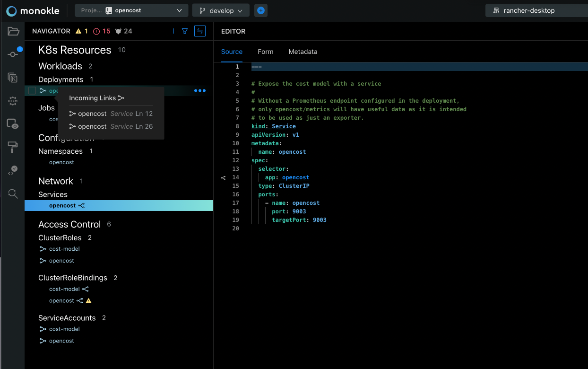The height and width of the screenshot is (369, 588).
Task: Click the ClusterIP type value on line 15
Action: click(294, 186)
